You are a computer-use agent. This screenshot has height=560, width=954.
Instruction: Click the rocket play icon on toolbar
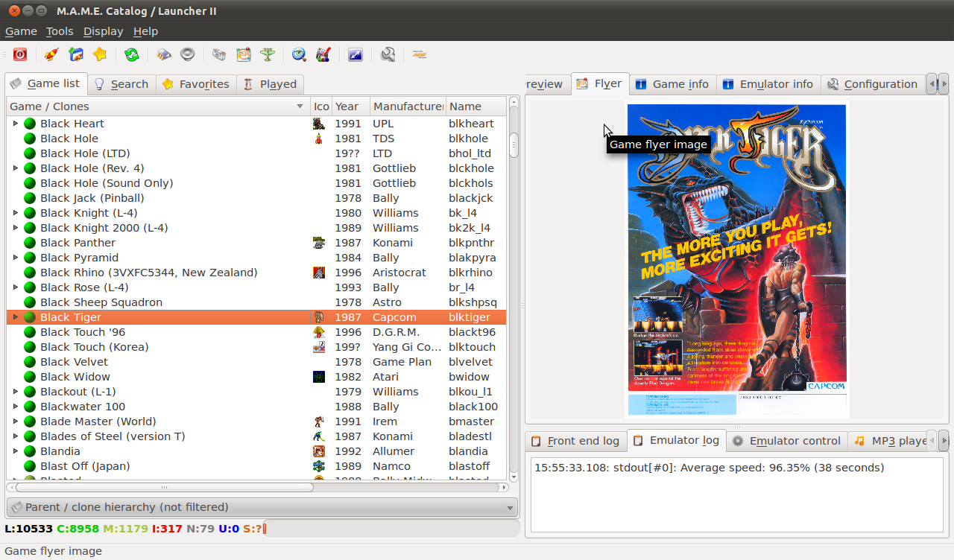(50, 54)
